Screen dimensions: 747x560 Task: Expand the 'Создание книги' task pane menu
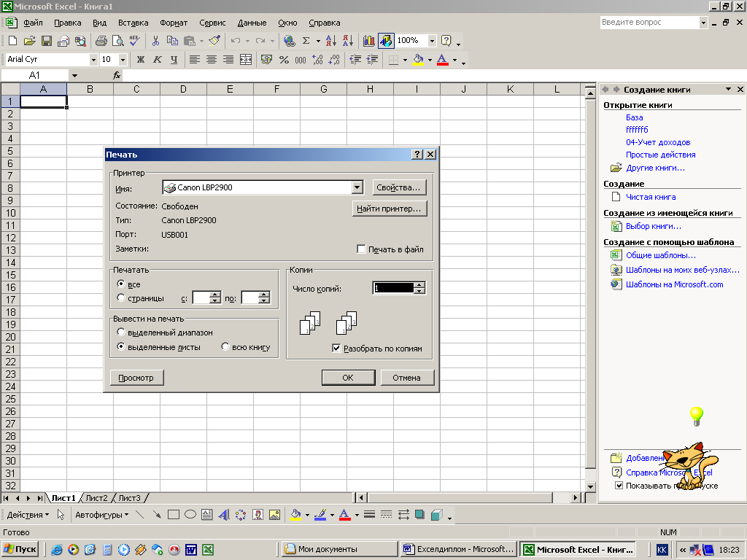(728, 89)
